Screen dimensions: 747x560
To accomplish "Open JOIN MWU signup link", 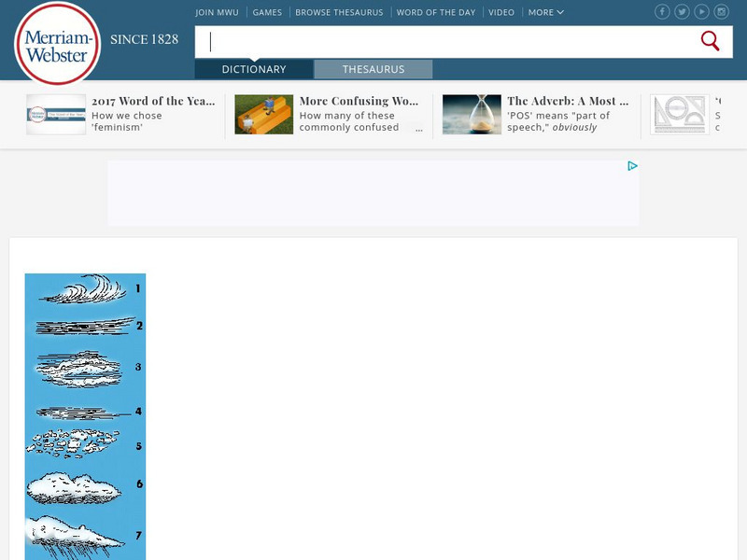I will [216, 12].
